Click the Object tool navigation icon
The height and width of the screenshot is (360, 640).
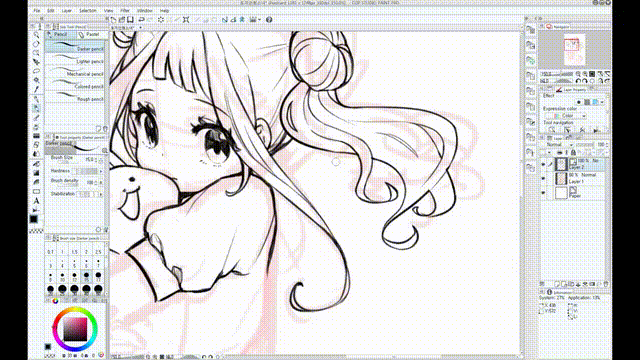[567, 130]
